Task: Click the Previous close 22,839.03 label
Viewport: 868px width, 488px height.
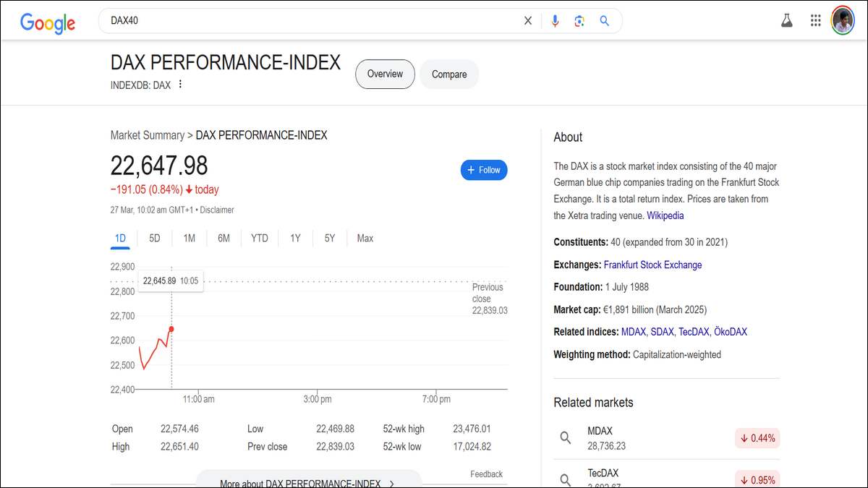Action: (x=490, y=299)
